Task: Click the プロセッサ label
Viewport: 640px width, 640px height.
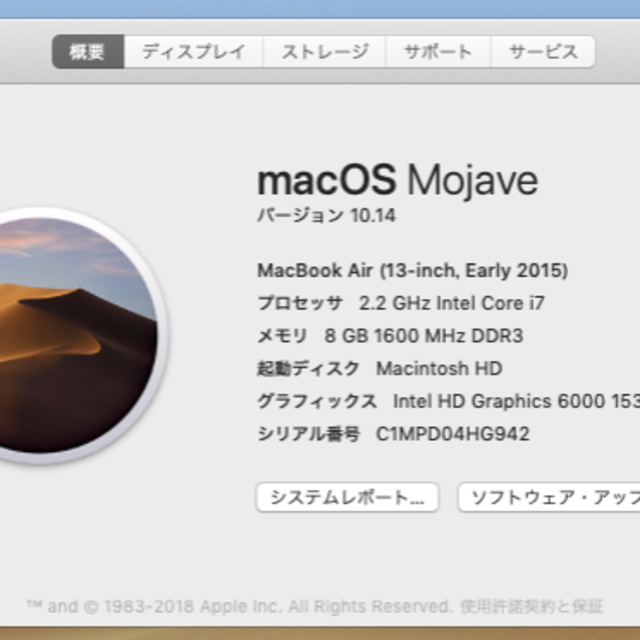Action: click(300, 303)
